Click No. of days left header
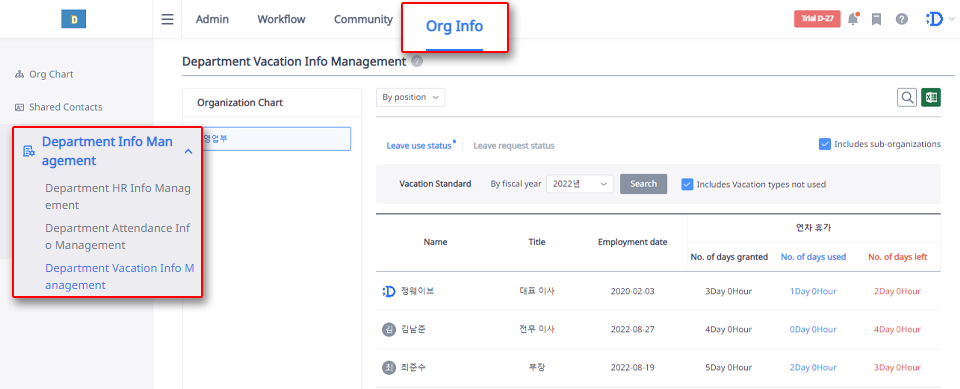960x389 pixels. [x=898, y=257]
